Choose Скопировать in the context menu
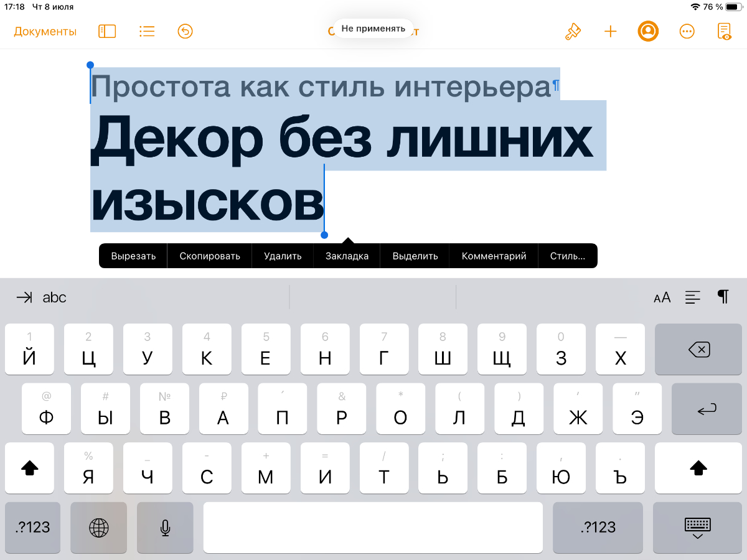 pyautogui.click(x=210, y=256)
